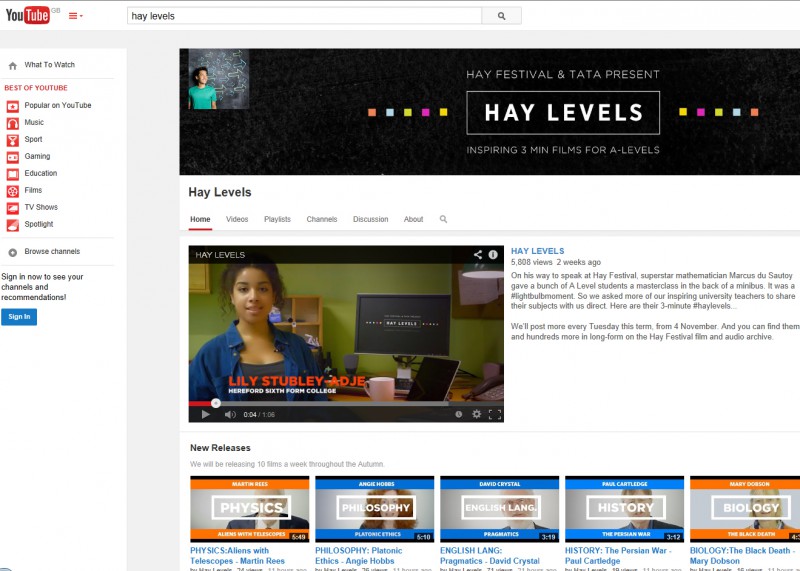Enter fullscreen on the video player

pos(495,414)
